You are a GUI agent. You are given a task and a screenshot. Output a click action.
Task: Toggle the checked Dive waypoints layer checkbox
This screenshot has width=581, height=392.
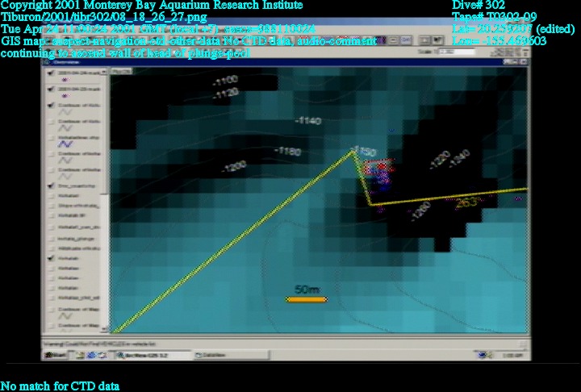tap(51, 186)
